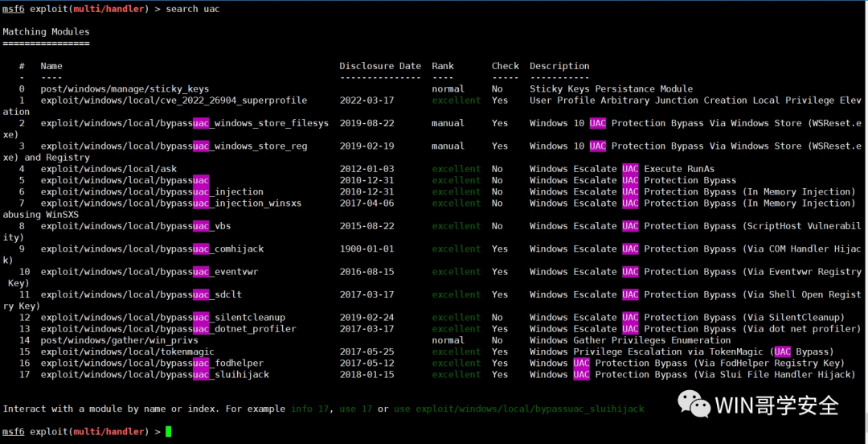Click the Description column header
Viewport: 868px width, 444px height.
tap(559, 66)
